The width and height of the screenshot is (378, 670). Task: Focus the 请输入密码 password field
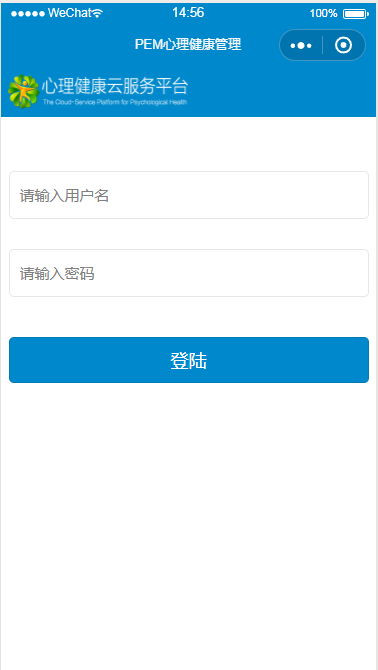coord(189,273)
